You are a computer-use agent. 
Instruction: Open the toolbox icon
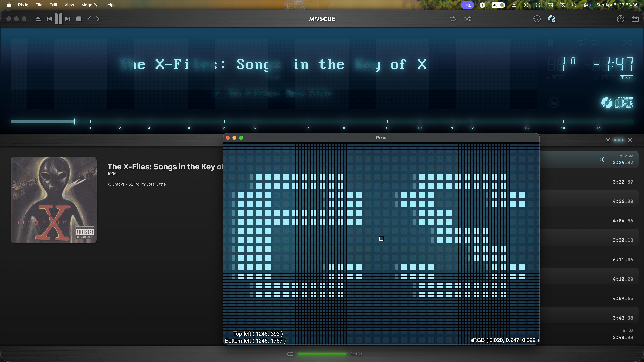click(635, 19)
